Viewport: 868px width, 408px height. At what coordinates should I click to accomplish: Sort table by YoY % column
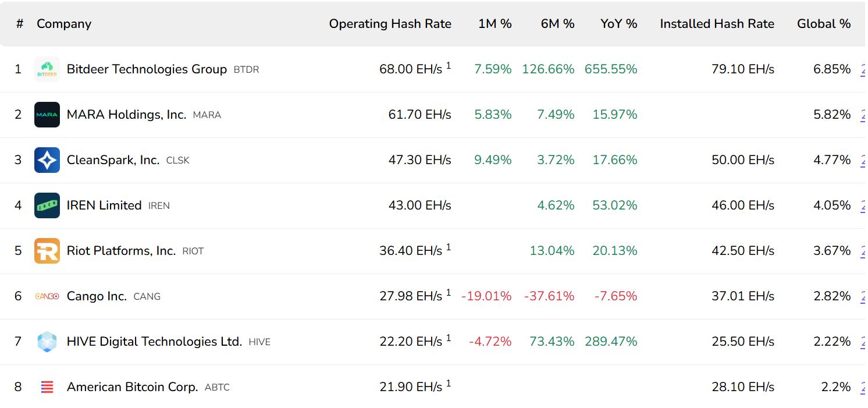618,24
